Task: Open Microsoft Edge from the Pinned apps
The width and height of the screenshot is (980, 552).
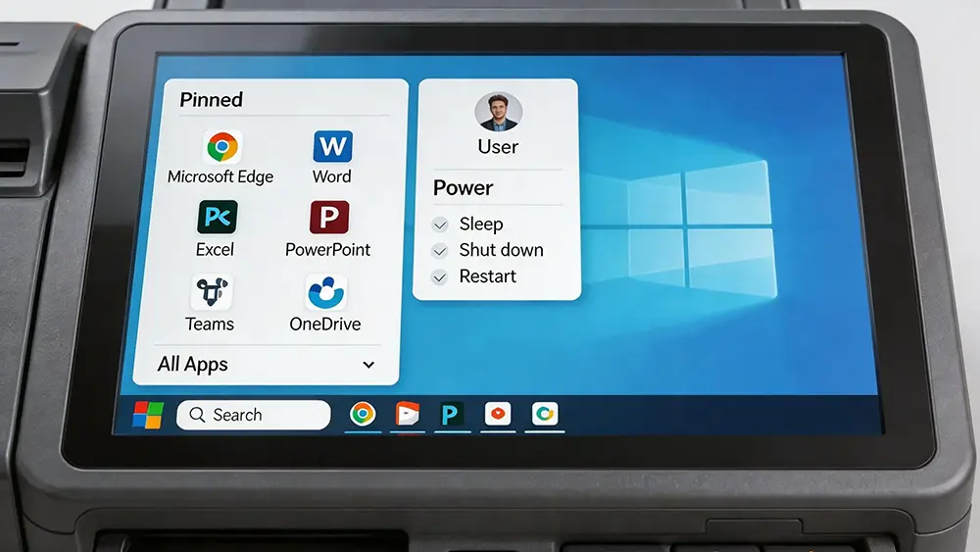Action: [222, 148]
